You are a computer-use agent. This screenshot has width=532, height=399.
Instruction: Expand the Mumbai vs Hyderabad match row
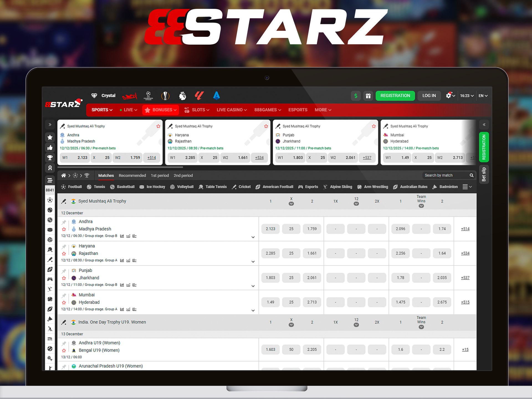tap(253, 310)
